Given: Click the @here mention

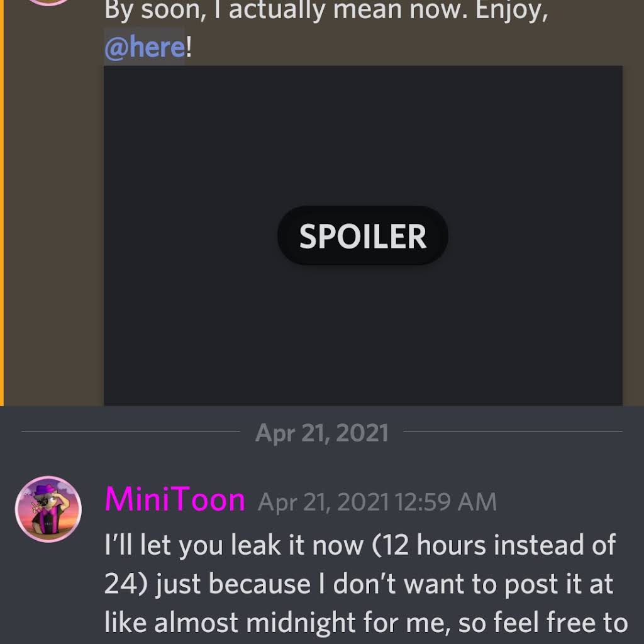Looking at the screenshot, I should [145, 47].
